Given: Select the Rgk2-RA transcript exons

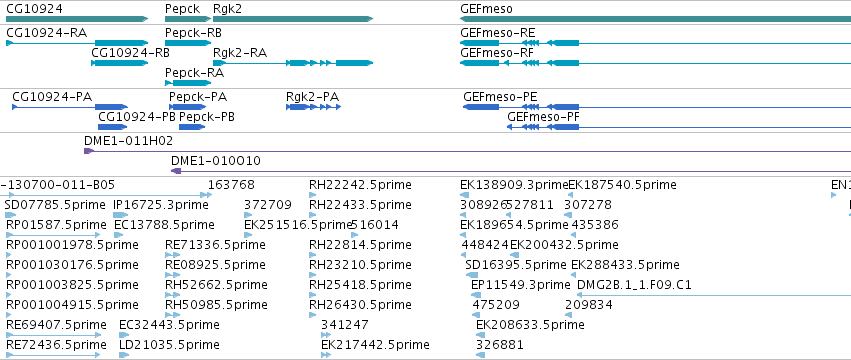Looking at the screenshot, I should pos(293,63).
